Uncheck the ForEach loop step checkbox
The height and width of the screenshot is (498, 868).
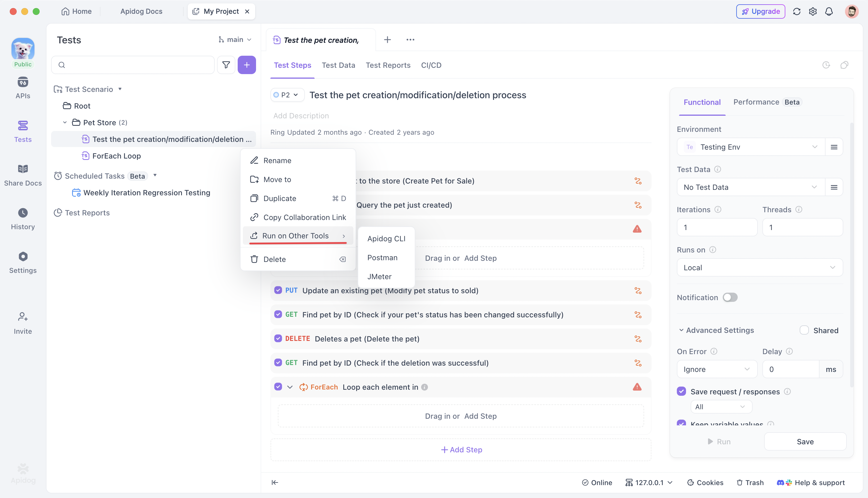[278, 387]
